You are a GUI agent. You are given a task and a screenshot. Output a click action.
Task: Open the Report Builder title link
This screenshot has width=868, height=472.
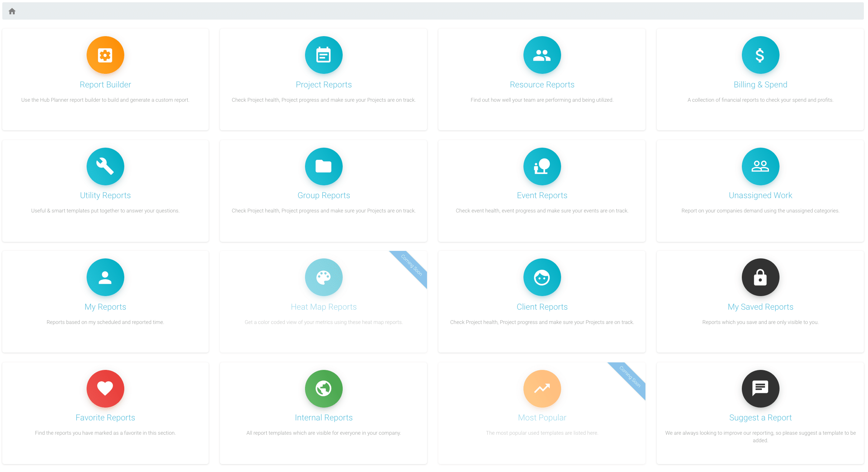(105, 85)
